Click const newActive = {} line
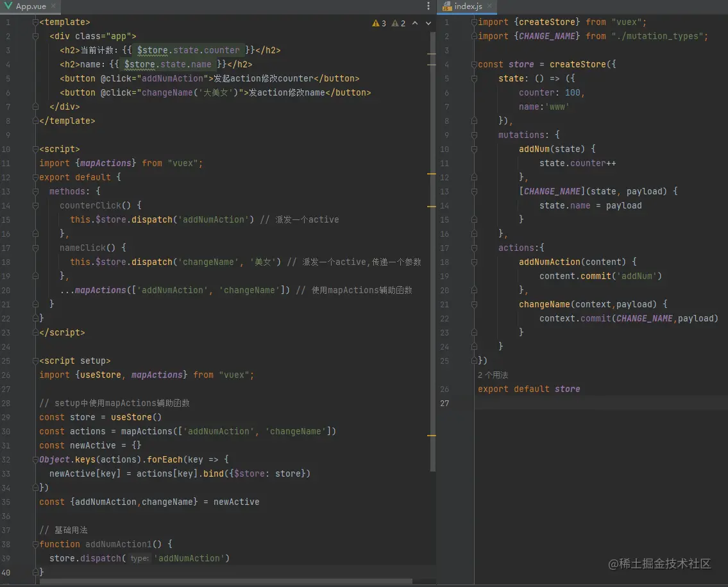 [x=90, y=445]
